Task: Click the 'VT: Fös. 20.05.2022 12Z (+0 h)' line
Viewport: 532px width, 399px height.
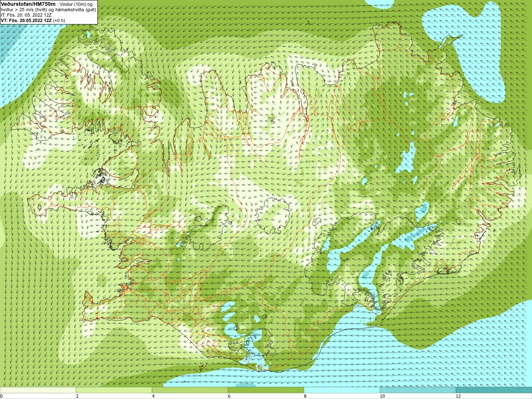Action: coord(33,20)
